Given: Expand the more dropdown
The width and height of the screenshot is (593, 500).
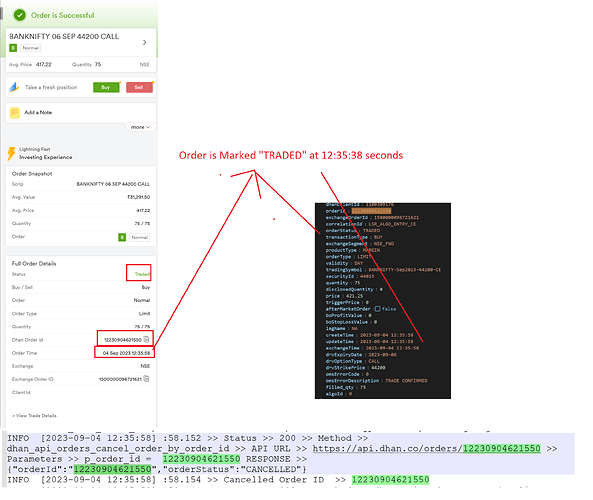Looking at the screenshot, I should pyautogui.click(x=140, y=127).
